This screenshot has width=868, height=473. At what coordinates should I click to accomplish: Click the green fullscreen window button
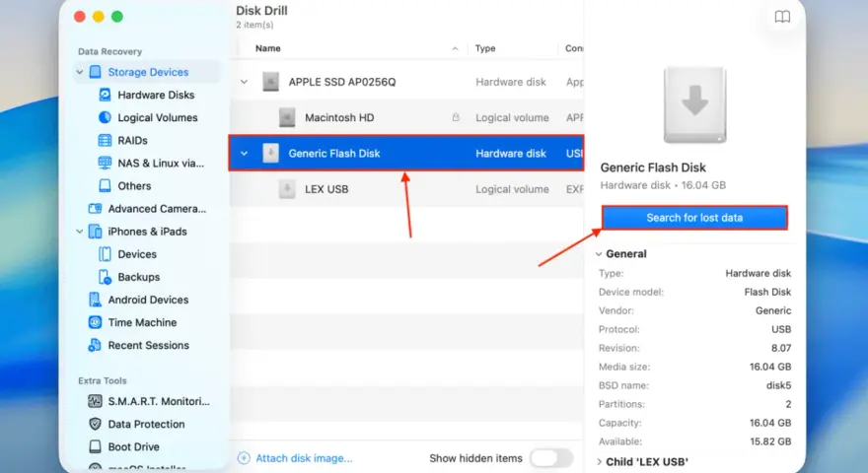pyautogui.click(x=116, y=17)
